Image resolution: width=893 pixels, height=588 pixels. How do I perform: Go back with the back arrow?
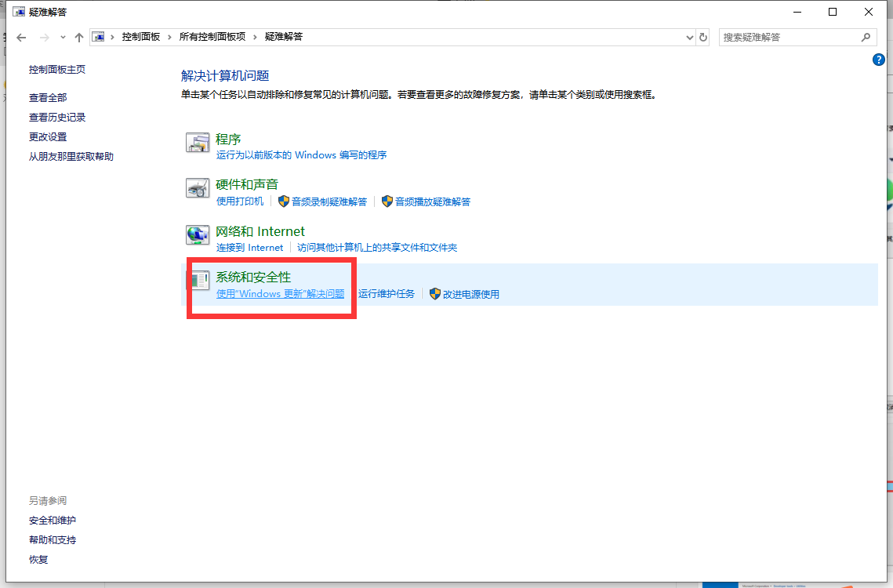click(22, 37)
